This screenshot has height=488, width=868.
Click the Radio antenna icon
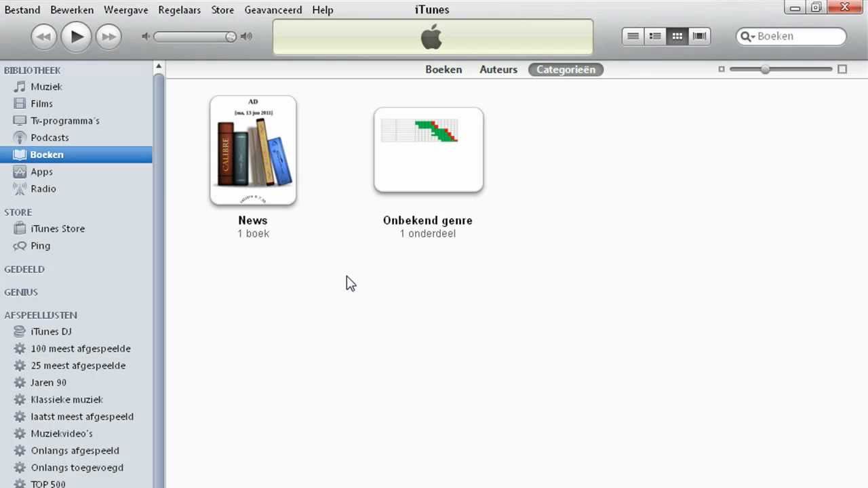coord(20,188)
